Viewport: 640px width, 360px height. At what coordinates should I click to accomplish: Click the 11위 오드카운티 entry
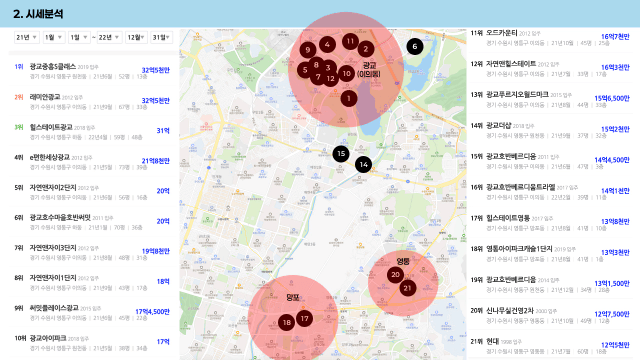coord(550,38)
